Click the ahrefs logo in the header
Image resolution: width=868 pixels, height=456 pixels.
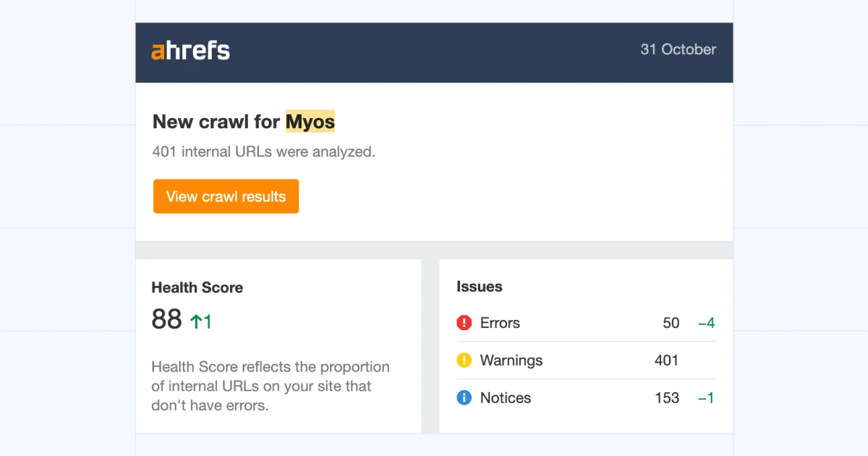pos(190,51)
